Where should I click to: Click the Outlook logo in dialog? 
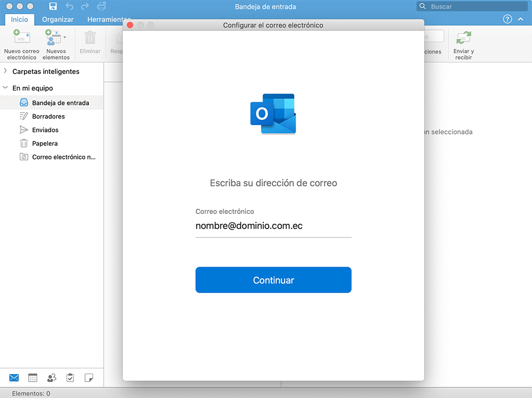click(273, 114)
